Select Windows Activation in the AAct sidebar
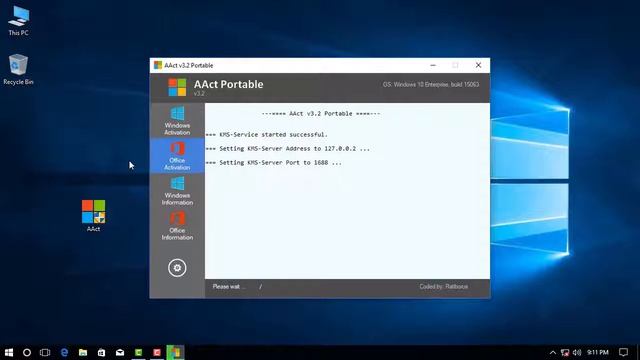Image resolution: width=640 pixels, height=360 pixels. [x=177, y=120]
